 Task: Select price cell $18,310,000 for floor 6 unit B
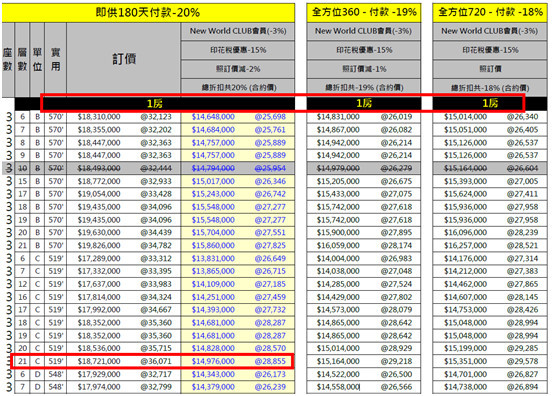click(x=99, y=117)
